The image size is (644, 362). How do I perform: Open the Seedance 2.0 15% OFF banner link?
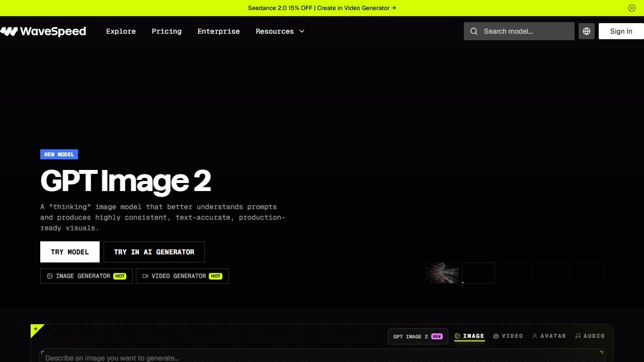tap(322, 8)
